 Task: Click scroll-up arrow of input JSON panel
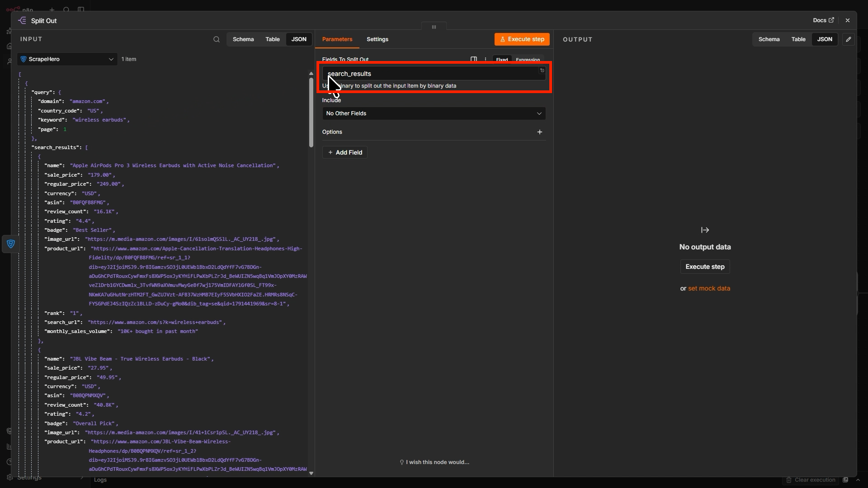(311, 73)
